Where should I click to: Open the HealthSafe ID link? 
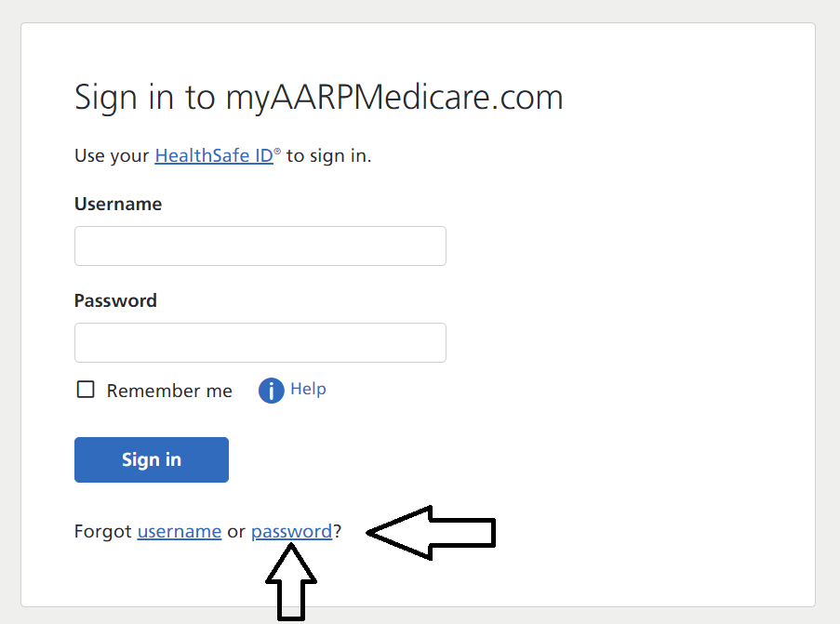(x=214, y=155)
